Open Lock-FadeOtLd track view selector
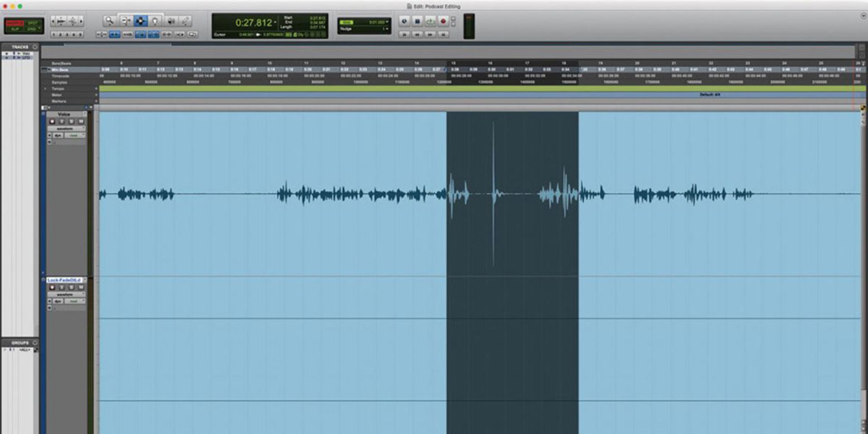 (66, 295)
